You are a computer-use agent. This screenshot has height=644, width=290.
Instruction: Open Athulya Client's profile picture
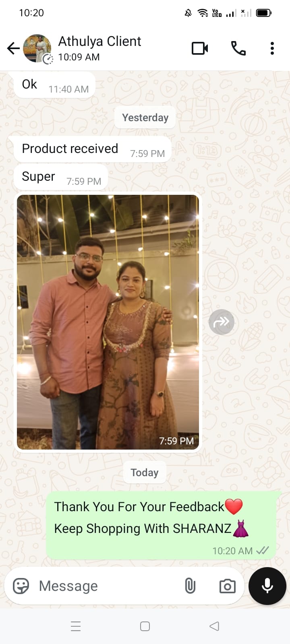[37, 48]
